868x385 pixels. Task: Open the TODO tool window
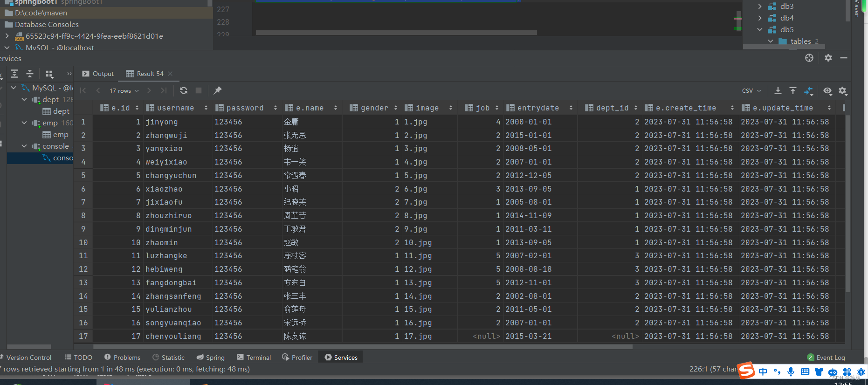[x=78, y=357]
